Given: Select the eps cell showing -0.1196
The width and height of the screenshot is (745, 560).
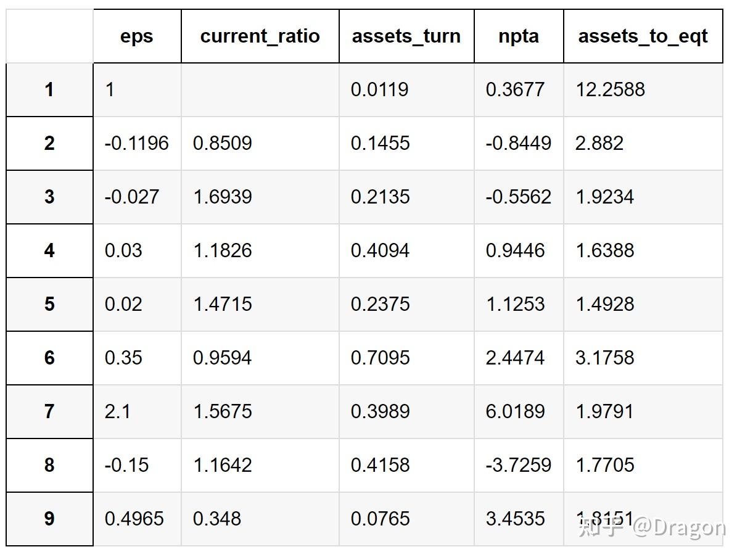Looking at the screenshot, I should pos(136,144).
